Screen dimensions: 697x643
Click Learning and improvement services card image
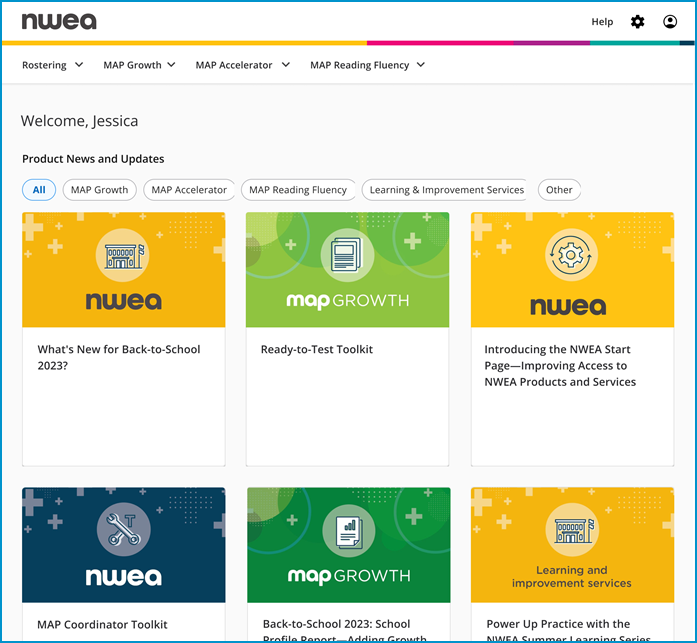[x=573, y=545]
